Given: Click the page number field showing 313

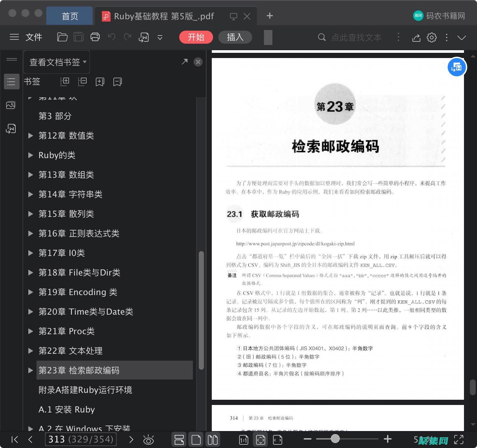Looking at the screenshot, I should point(80,439).
